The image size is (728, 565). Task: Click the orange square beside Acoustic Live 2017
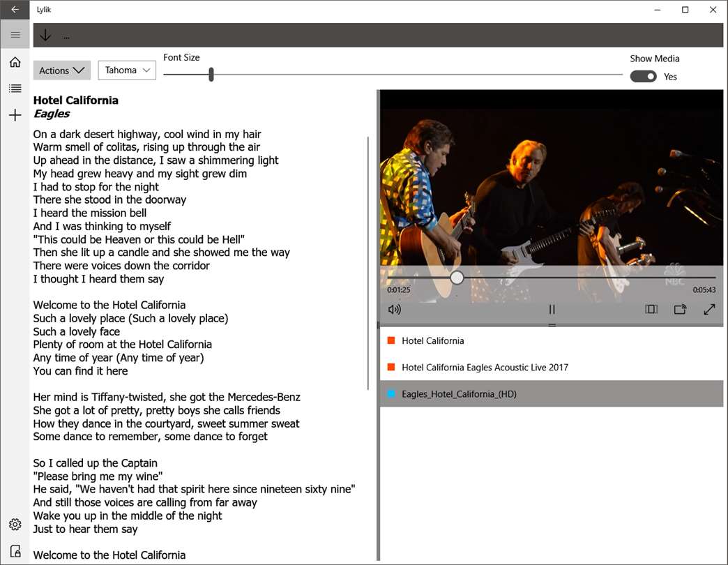(391, 367)
